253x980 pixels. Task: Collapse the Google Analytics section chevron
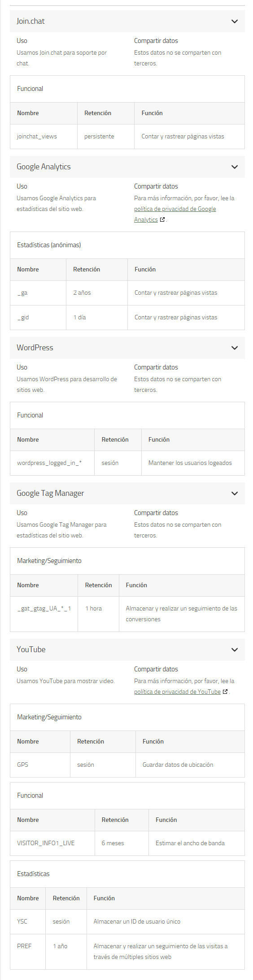(234, 167)
